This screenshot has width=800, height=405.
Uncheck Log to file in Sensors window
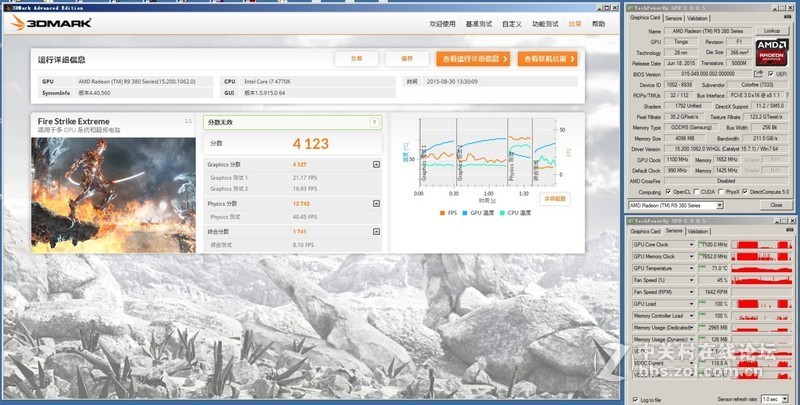pos(635,400)
